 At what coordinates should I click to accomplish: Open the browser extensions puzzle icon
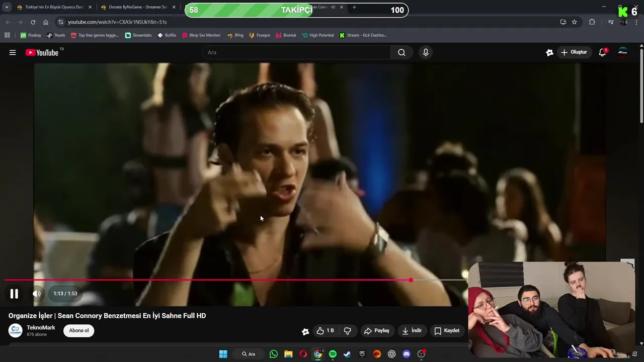(592, 22)
